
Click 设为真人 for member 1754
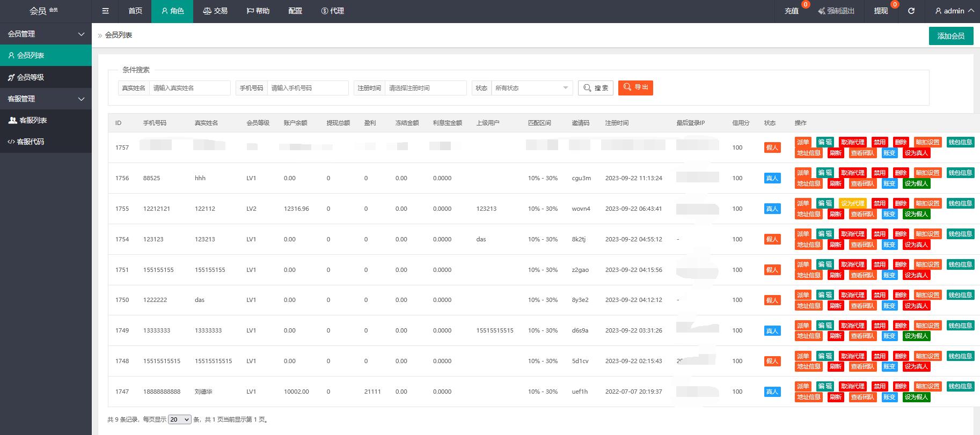(916, 245)
